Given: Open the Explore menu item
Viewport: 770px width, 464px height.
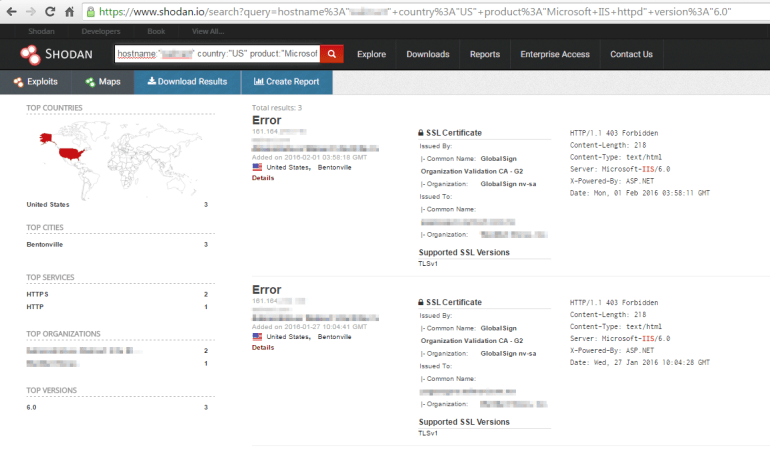Looking at the screenshot, I should [371, 54].
